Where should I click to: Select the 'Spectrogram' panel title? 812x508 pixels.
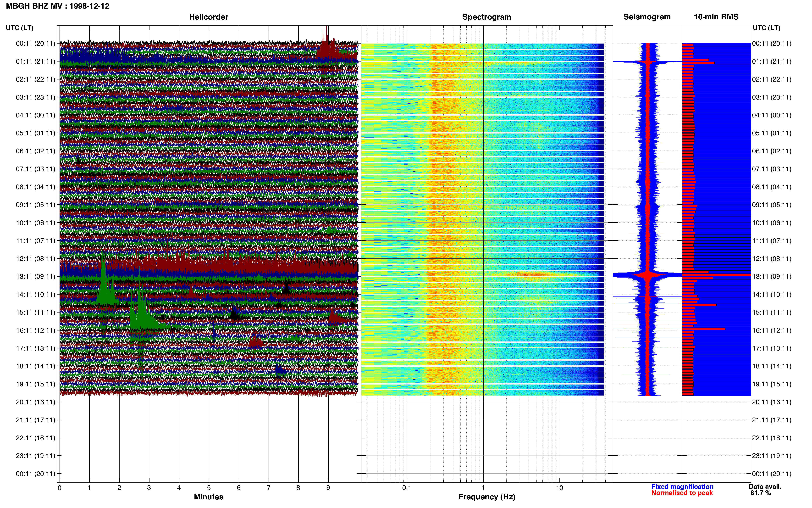point(486,17)
